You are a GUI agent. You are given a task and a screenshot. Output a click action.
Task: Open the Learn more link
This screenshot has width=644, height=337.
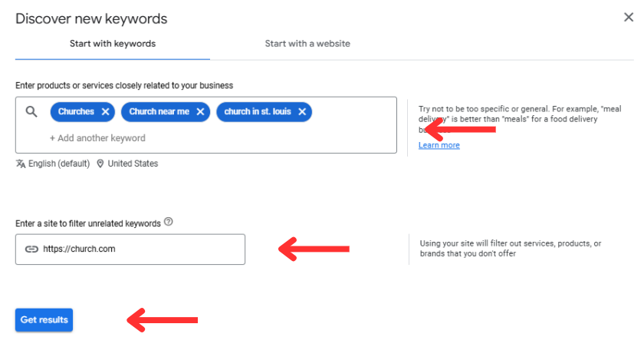pos(439,145)
